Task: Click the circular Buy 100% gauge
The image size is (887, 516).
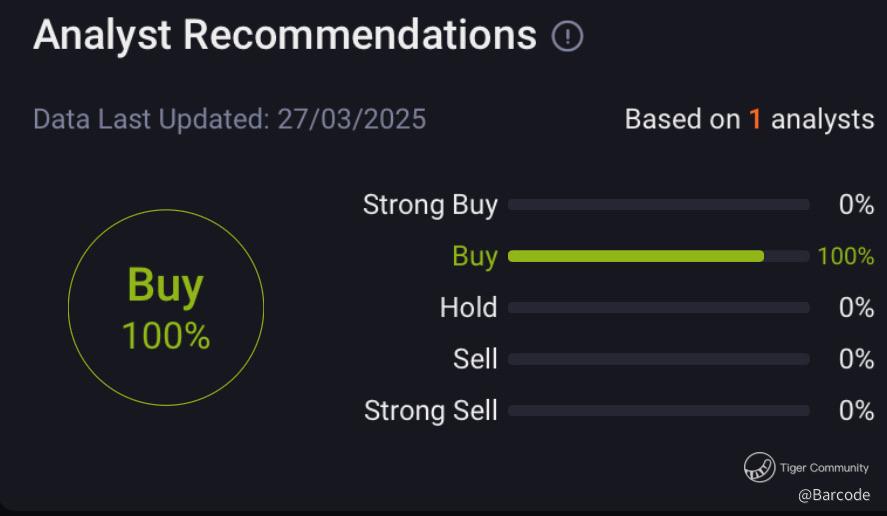Action: (166, 307)
